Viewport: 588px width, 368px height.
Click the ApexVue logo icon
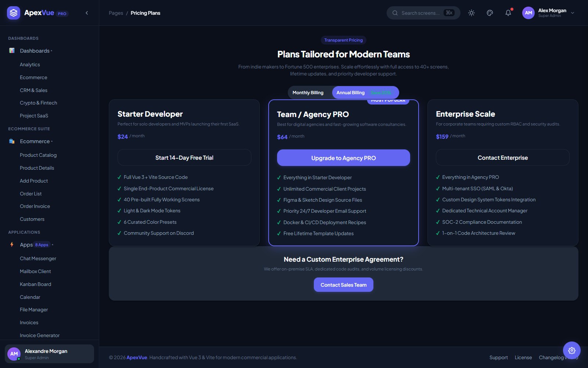coord(14,13)
